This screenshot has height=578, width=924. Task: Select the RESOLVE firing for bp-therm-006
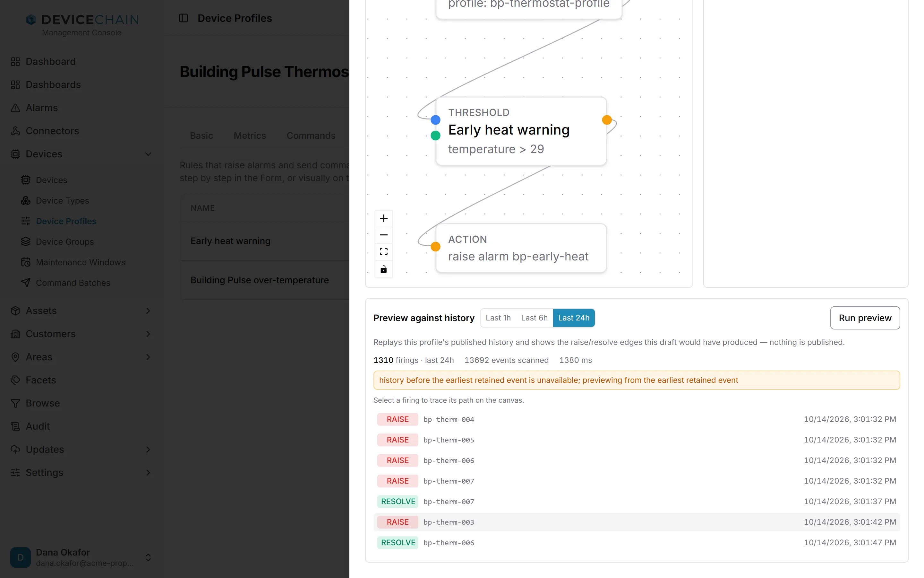(637, 543)
